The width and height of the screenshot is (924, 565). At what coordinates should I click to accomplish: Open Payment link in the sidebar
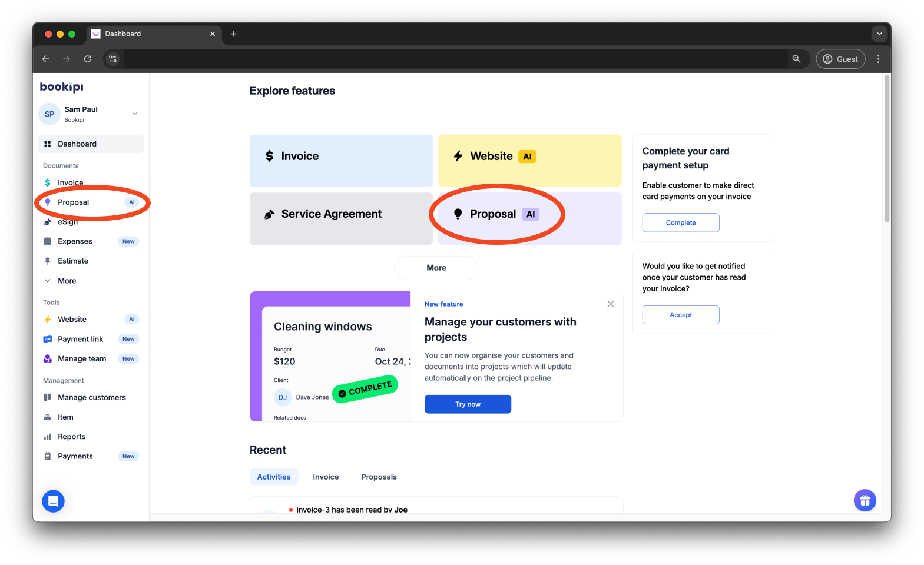point(91,340)
